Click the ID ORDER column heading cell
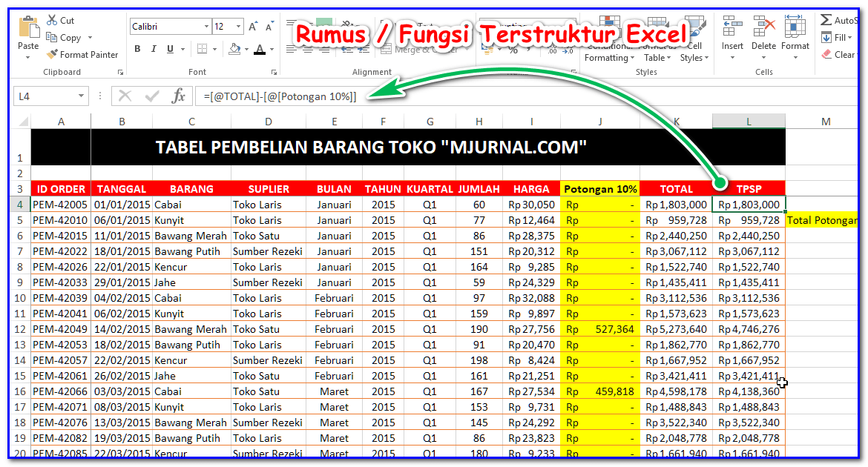Screen dimensions: 868x467 (x=61, y=189)
